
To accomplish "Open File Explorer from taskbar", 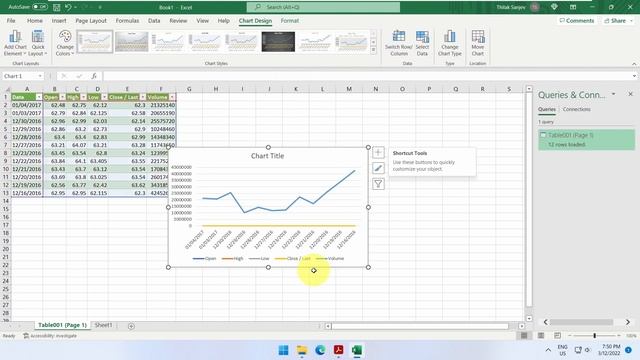I will 302,350.
